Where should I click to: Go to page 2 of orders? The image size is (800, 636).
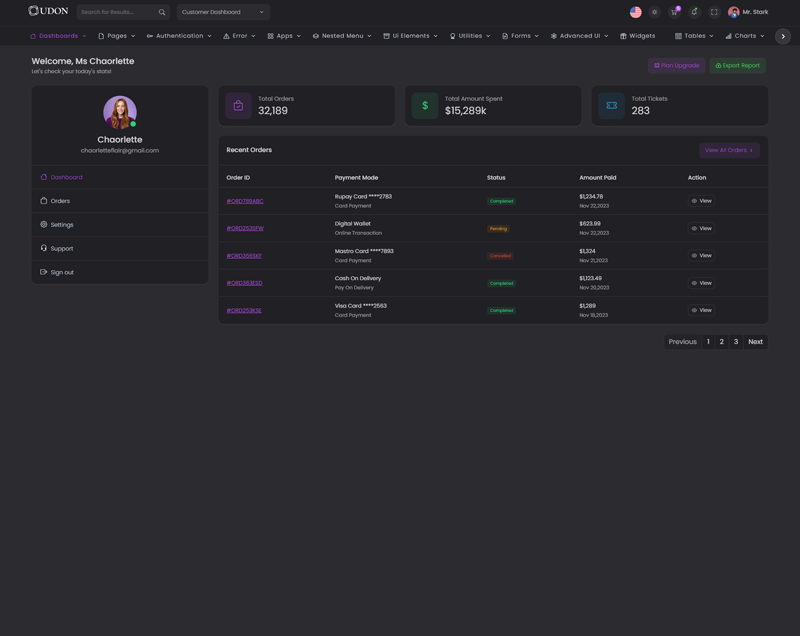721,342
